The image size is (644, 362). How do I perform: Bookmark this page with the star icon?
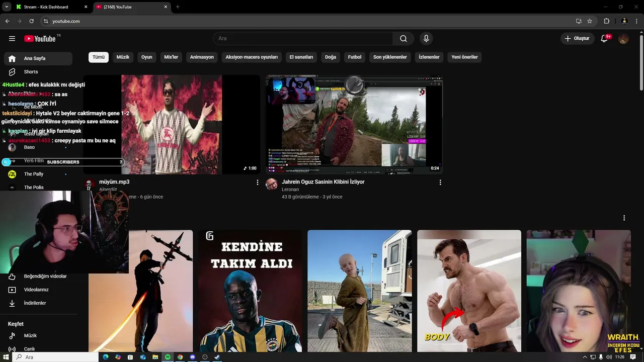click(x=590, y=21)
